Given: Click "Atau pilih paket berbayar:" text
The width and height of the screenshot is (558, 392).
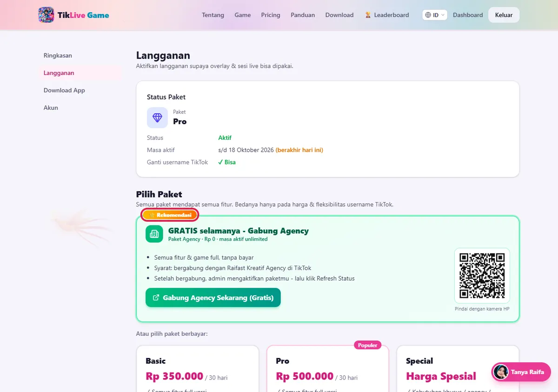Looking at the screenshot, I should pos(172,333).
